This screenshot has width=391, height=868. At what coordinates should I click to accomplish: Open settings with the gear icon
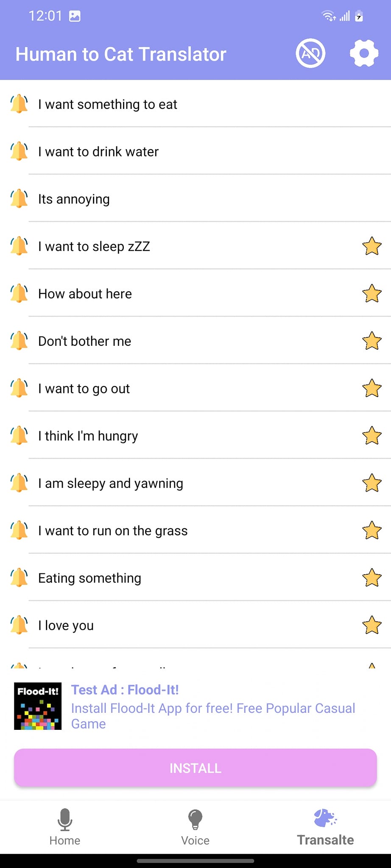pos(364,53)
